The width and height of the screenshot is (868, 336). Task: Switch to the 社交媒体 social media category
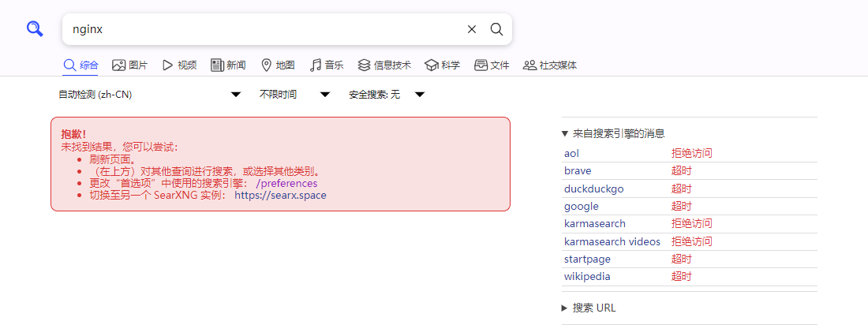[x=550, y=65]
